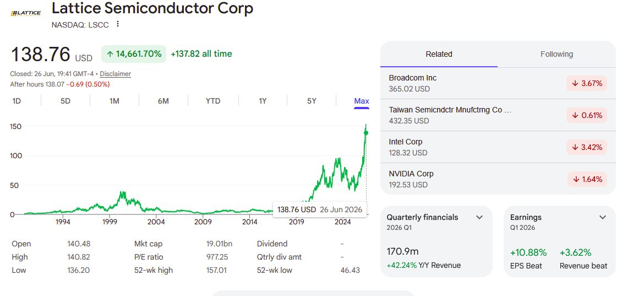Select the 1D chart range

coord(17,101)
